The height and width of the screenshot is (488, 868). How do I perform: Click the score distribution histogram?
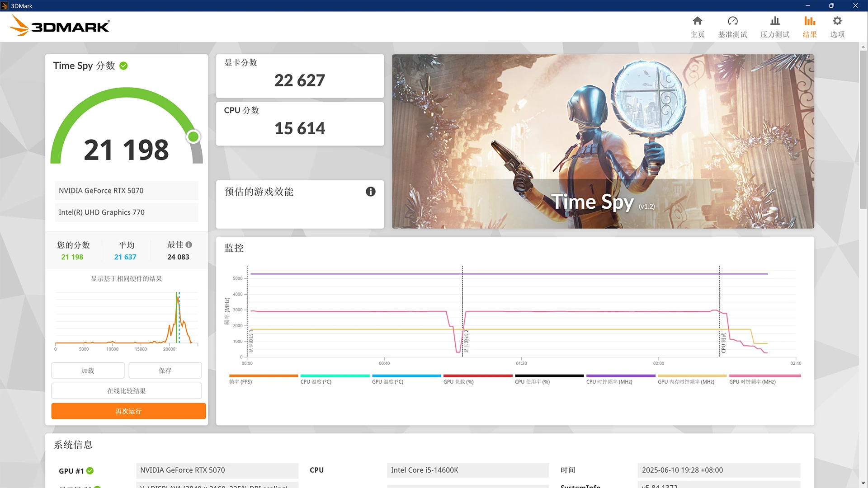pyautogui.click(x=127, y=320)
